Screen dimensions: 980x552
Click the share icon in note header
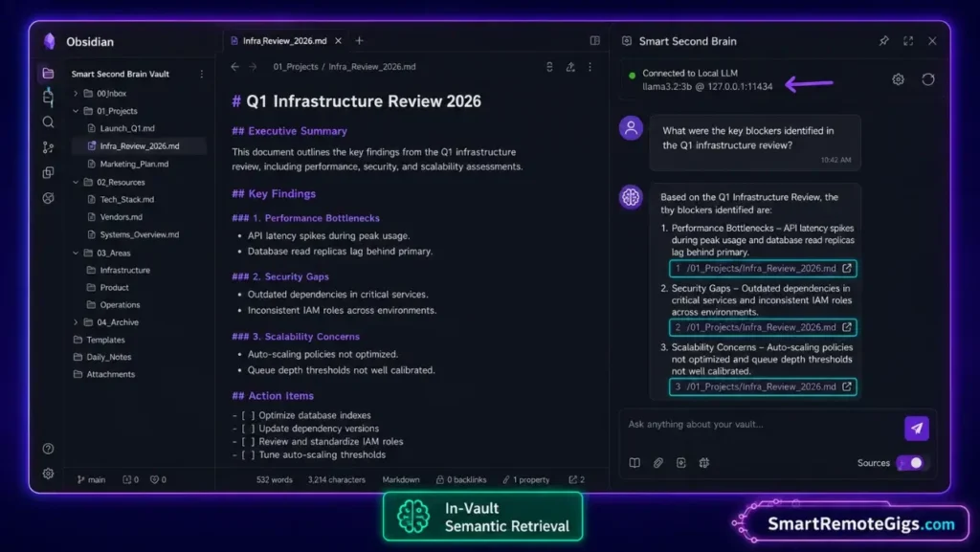click(570, 67)
